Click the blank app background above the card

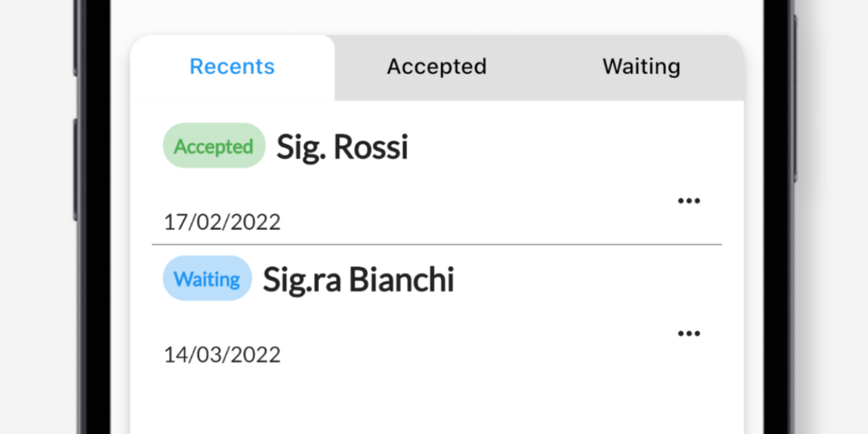(437, 15)
